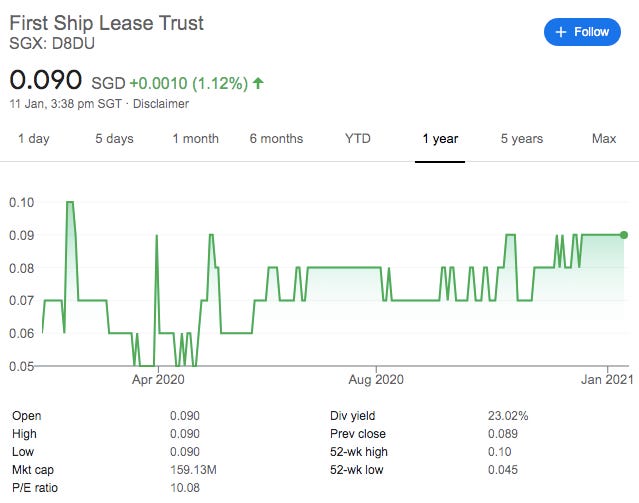
Task: Click the Div yield value 23.02%
Action: tap(508, 416)
